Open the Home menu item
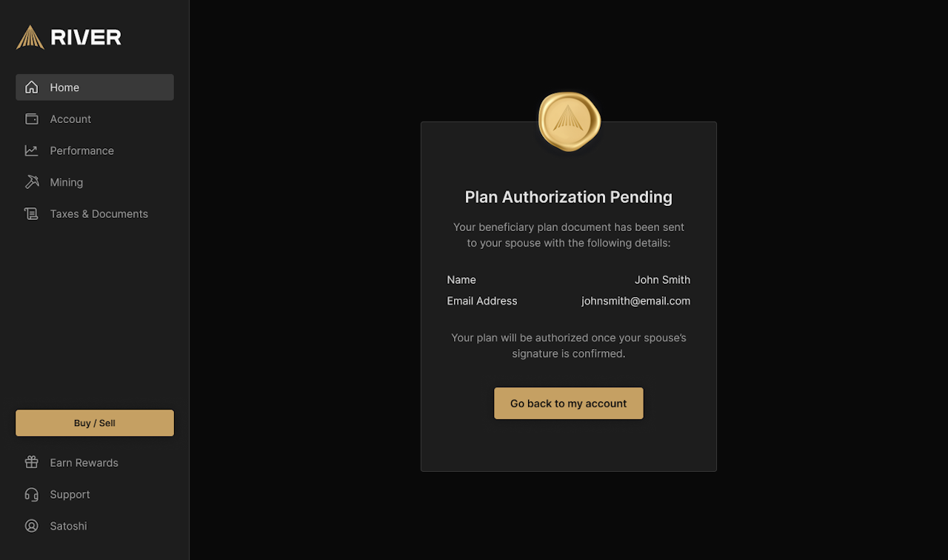Viewport: 948px width, 560px height. [x=95, y=87]
